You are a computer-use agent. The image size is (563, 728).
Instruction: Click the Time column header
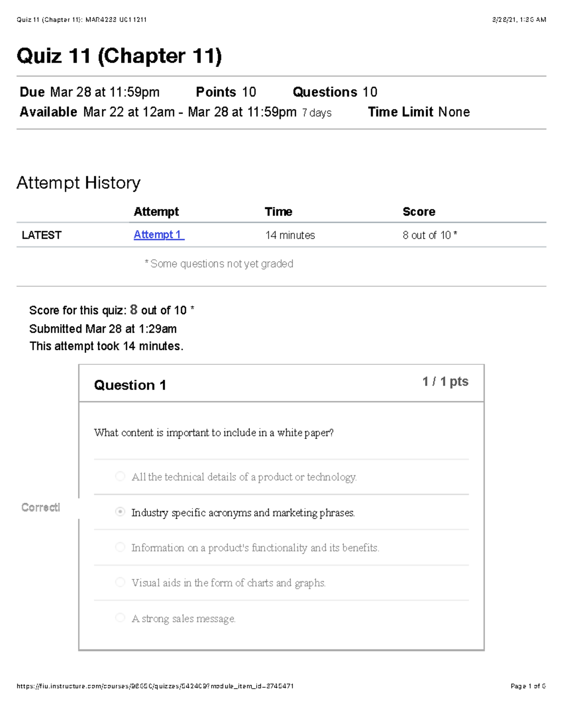click(x=278, y=212)
